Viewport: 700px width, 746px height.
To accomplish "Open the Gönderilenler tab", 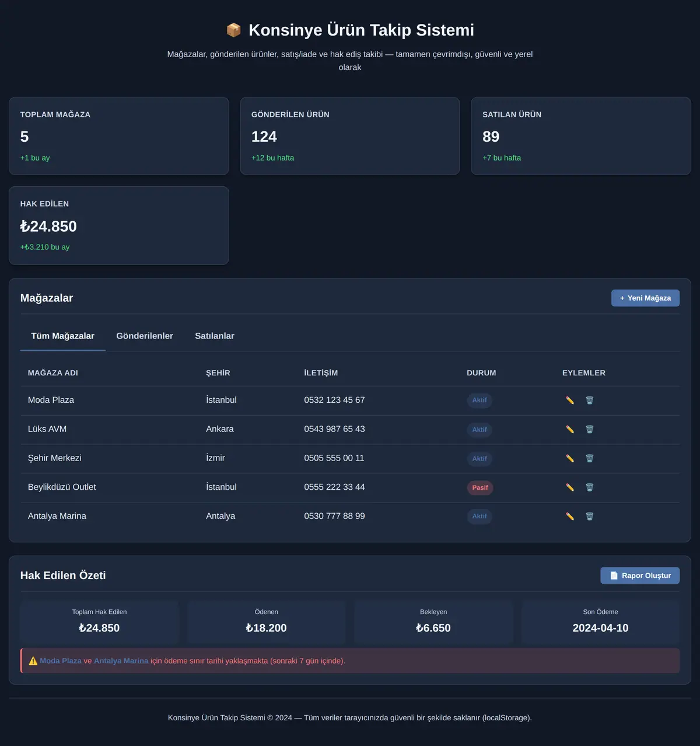I will 145,336.
